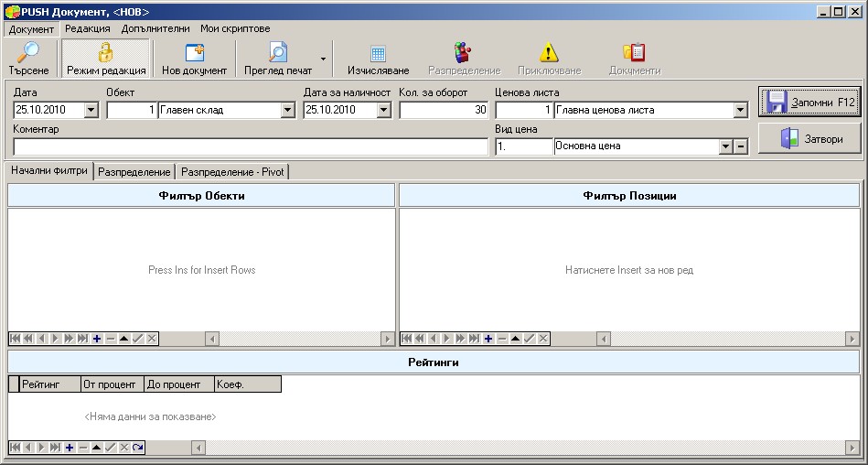Expand the Ценова листа dropdown
Viewport: 868px width, 465px height.
coord(741,110)
